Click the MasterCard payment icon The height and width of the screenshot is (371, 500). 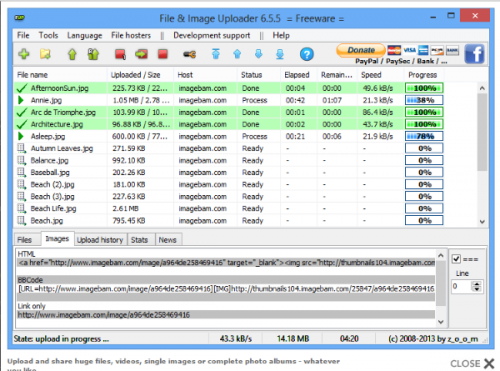click(x=394, y=50)
